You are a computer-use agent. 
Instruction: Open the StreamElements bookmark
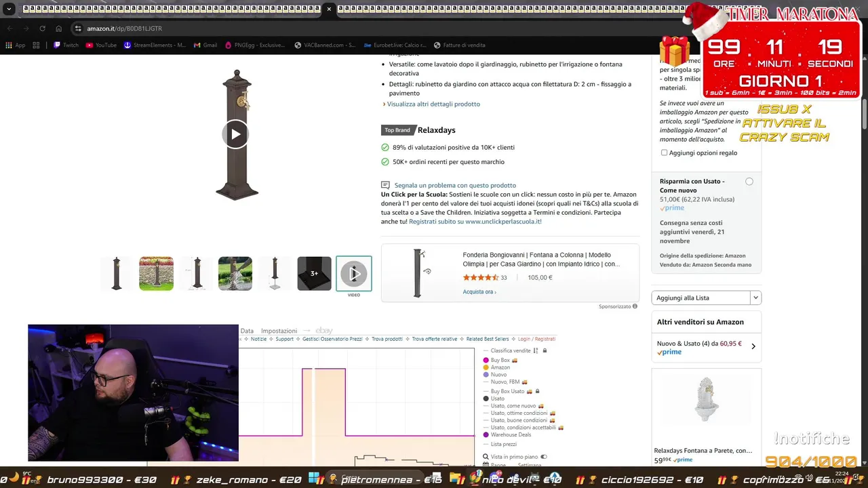(x=155, y=45)
